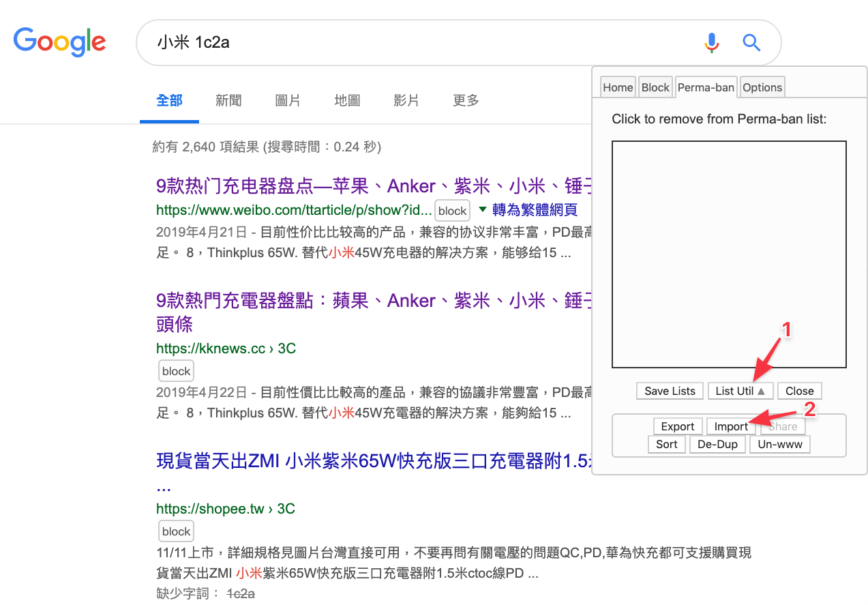
Task: Open the Options tab in popup
Action: [x=762, y=87]
